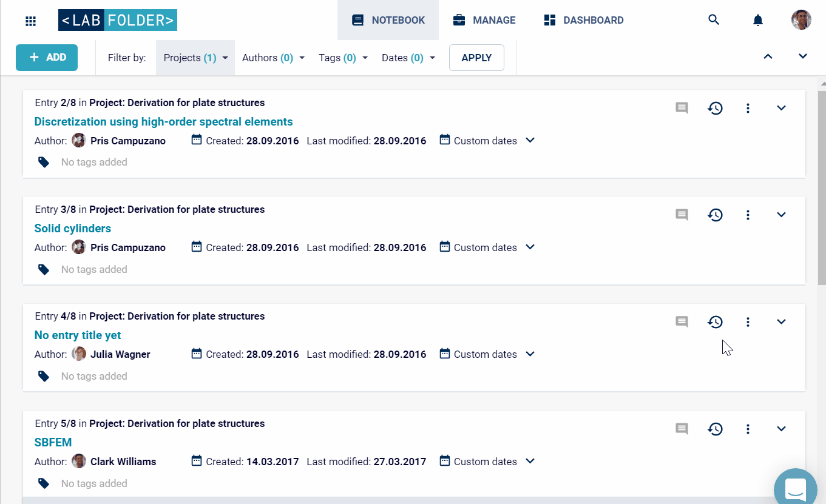Click the Add button
This screenshot has height=504, width=826.
(x=47, y=58)
